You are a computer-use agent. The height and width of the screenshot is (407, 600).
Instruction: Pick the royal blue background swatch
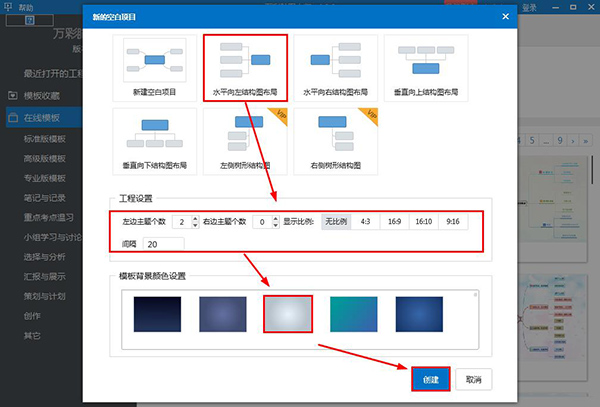[x=419, y=314]
